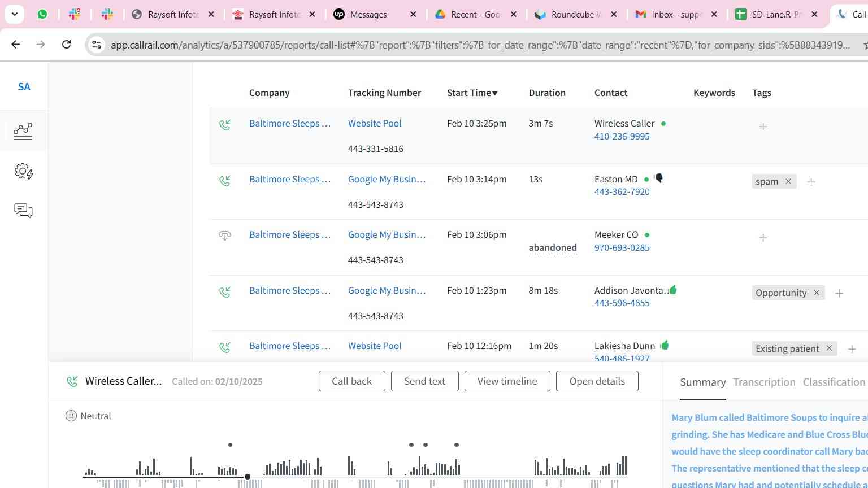Click the call summary text
Screen dimensions: 868x488
(769, 450)
